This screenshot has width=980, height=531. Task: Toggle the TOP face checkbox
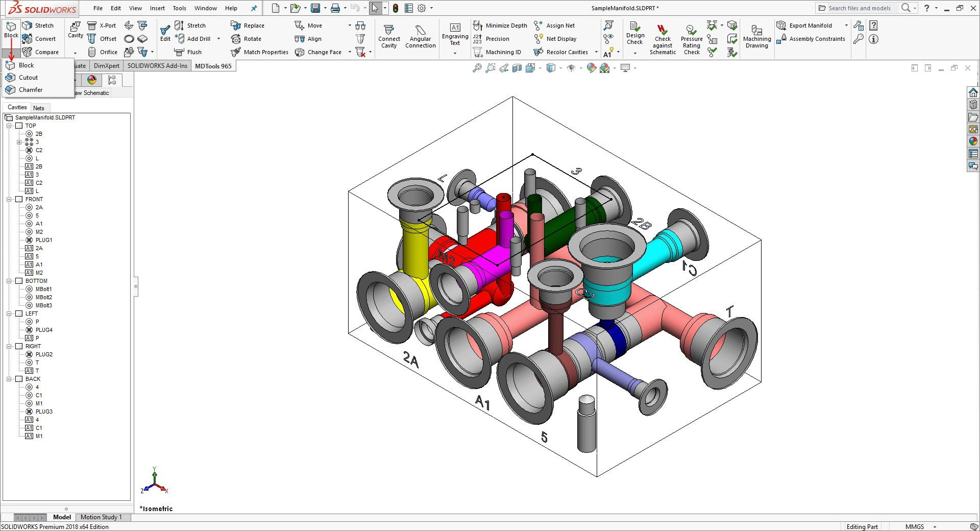(x=19, y=126)
